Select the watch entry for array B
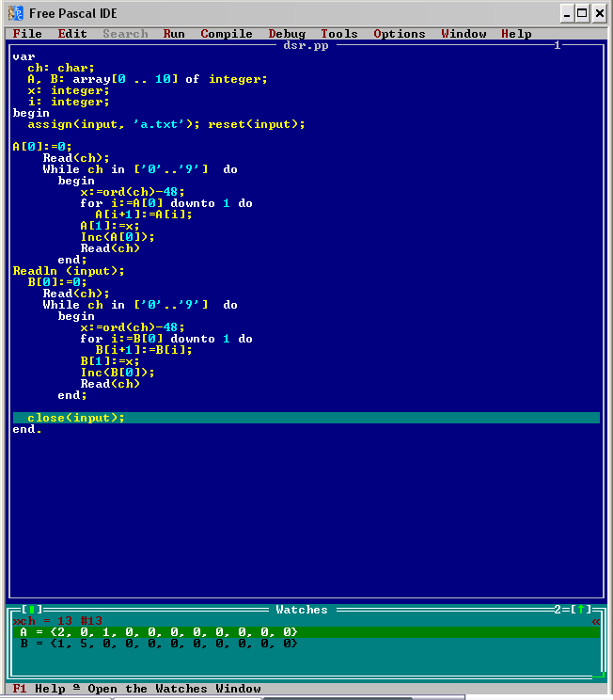This screenshot has height=700, width=613. pos(158,644)
